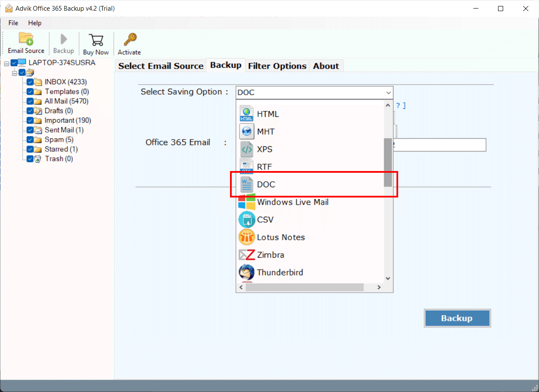Image resolution: width=539 pixels, height=392 pixels.
Task: Toggle the Drafts (0) checkbox
Action: (x=30, y=111)
